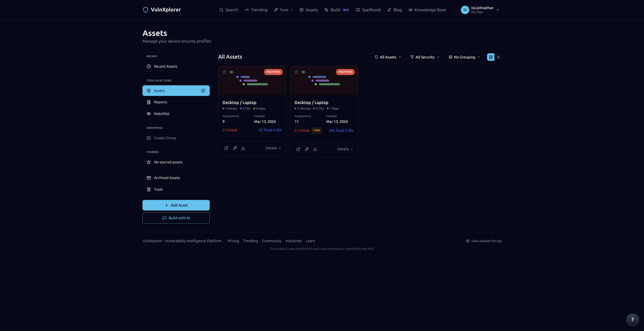Open the Spellbook page
Viewport: 644px width, 331px height.
click(x=368, y=10)
